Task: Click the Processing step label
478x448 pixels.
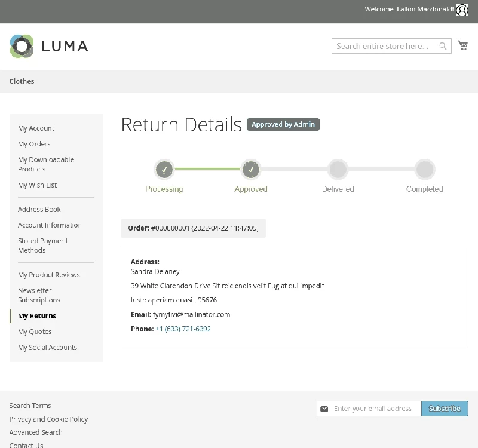Action: (164, 189)
